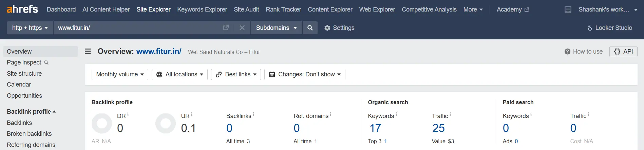Open Competitive Analysis
Viewport: 644px width, 150px height.
[429, 10]
